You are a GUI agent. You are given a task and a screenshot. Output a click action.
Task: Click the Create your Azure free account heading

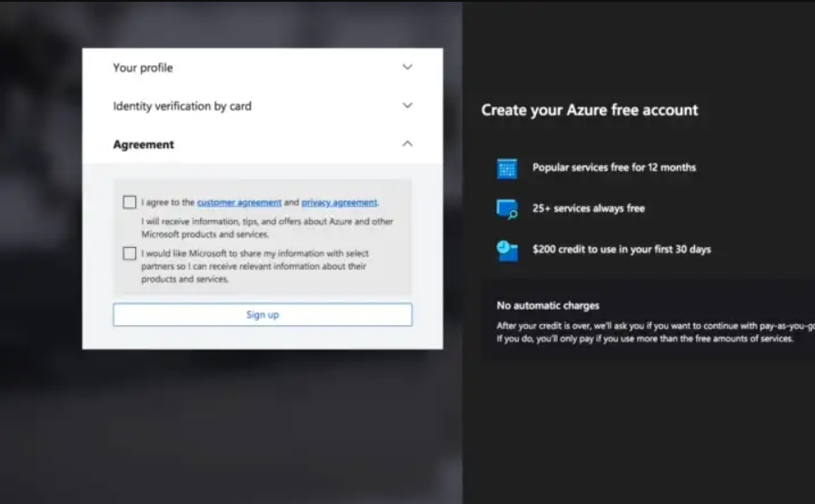point(590,110)
